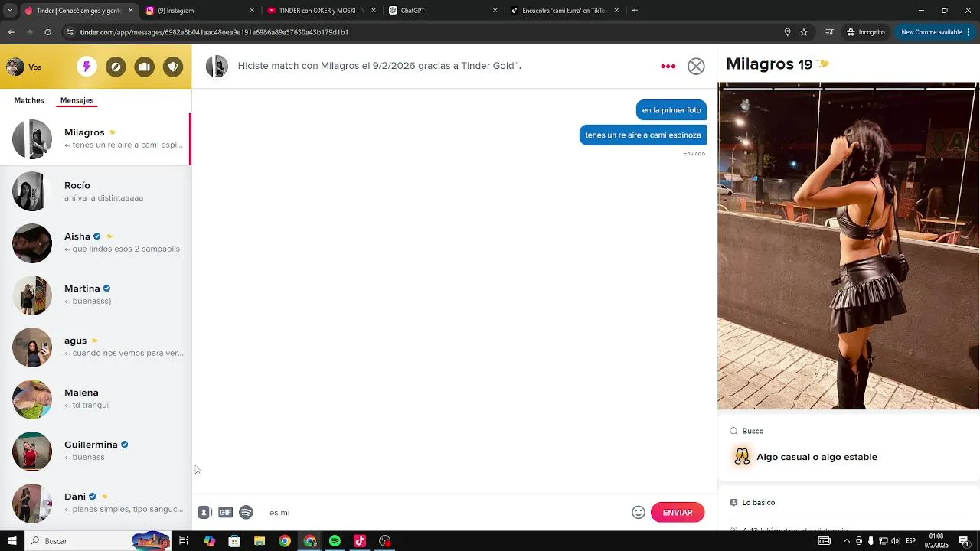Reload the Tinder page

tap(47, 32)
